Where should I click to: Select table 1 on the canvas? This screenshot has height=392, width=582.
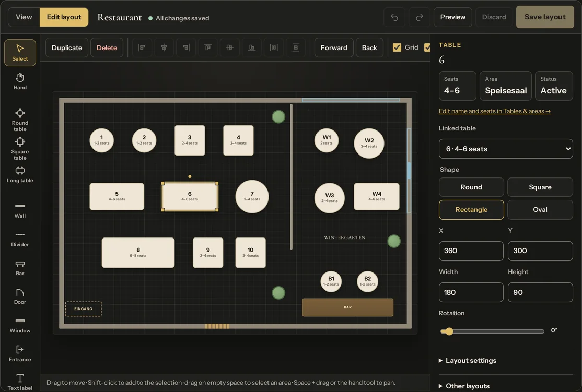tap(102, 140)
